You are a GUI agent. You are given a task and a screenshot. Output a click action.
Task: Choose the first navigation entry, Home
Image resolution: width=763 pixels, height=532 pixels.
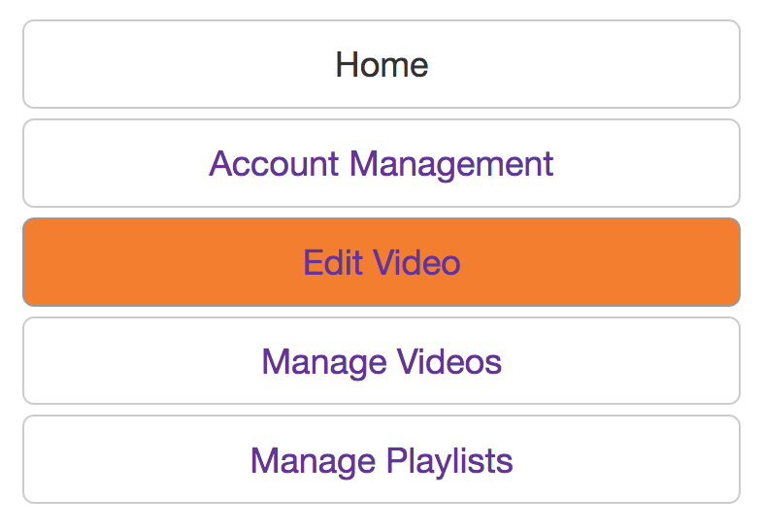tap(381, 65)
